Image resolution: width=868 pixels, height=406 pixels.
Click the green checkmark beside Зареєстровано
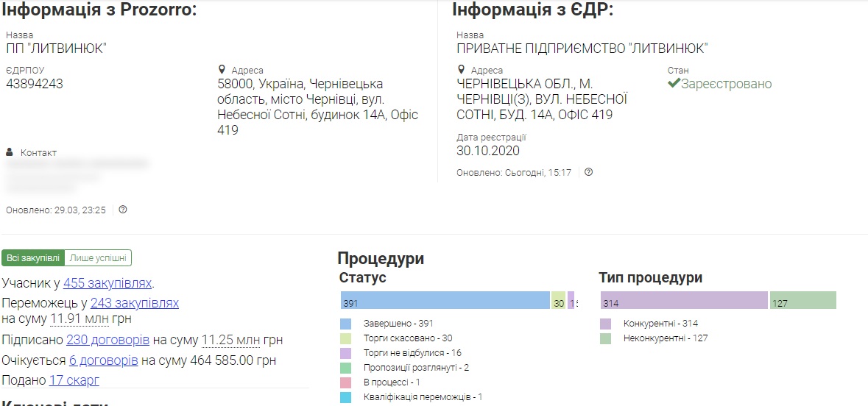(673, 84)
